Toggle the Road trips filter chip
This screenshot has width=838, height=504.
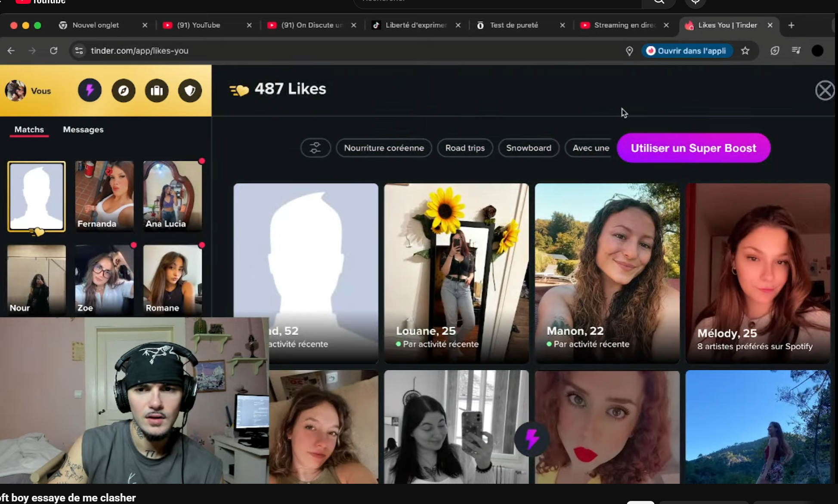tap(465, 148)
